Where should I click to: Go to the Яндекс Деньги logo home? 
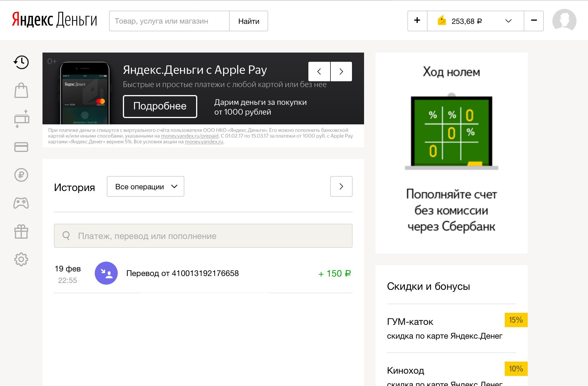pos(55,20)
